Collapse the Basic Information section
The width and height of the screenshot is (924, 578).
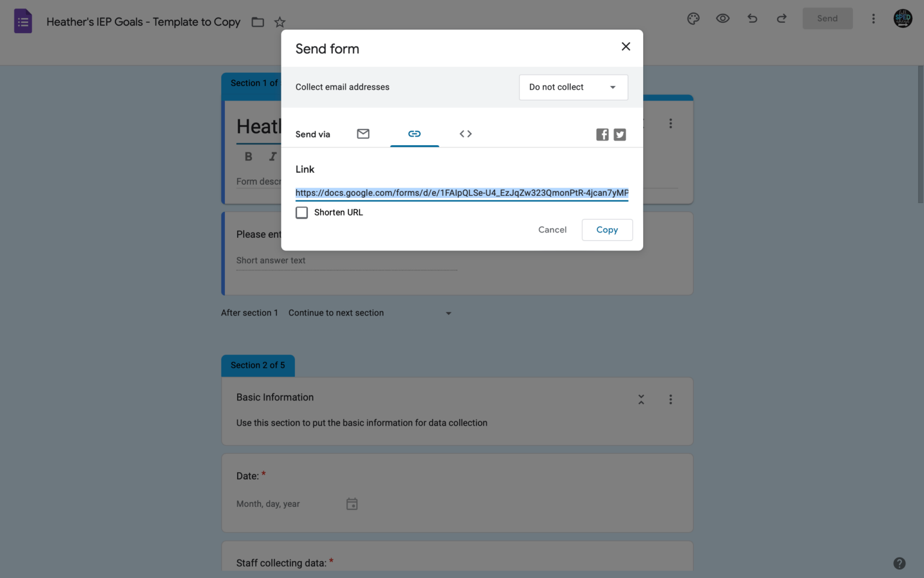coord(641,399)
